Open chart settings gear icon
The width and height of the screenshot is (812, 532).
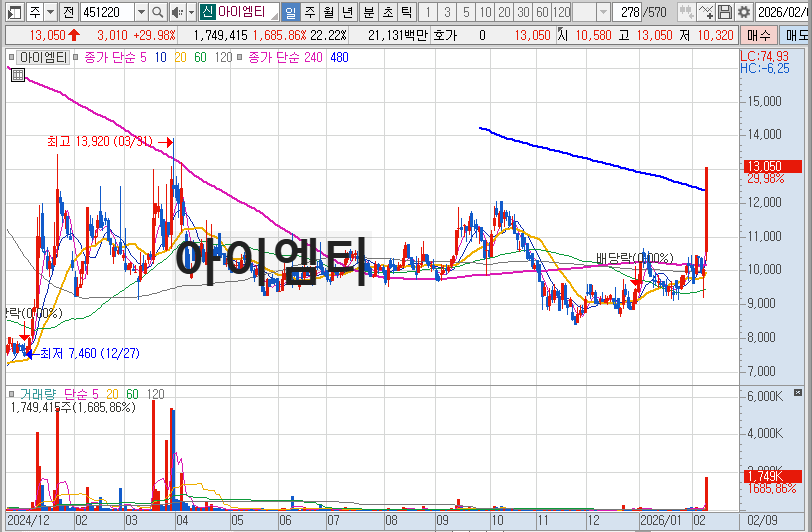click(x=744, y=11)
